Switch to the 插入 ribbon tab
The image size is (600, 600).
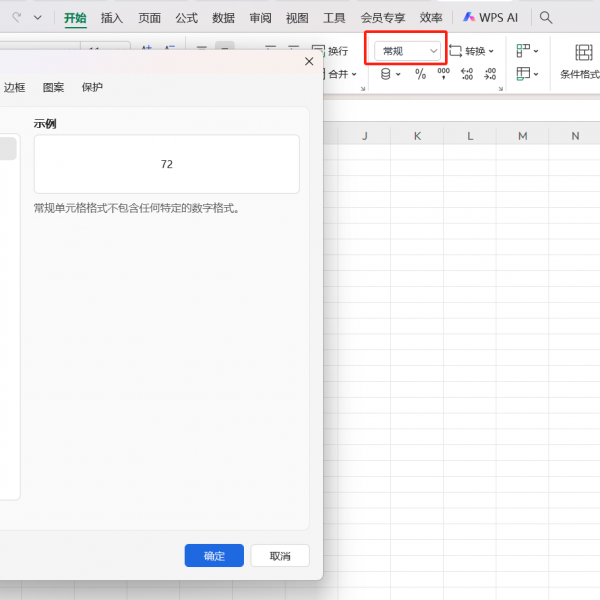click(112, 18)
